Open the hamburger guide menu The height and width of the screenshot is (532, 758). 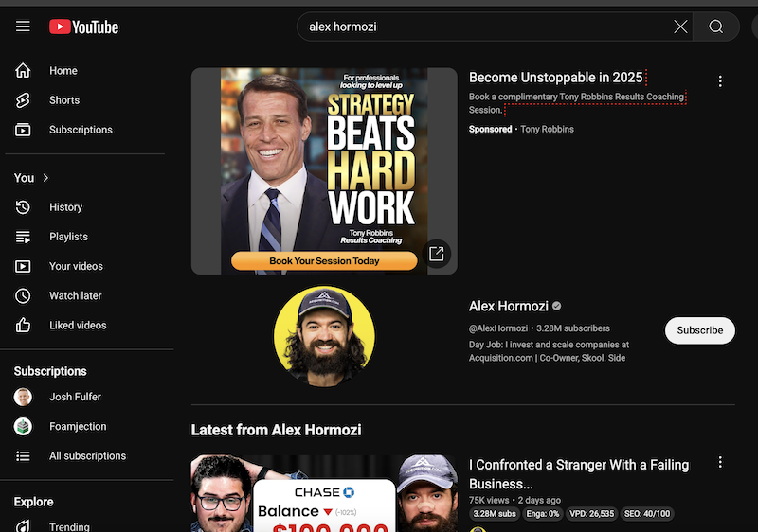click(x=23, y=27)
